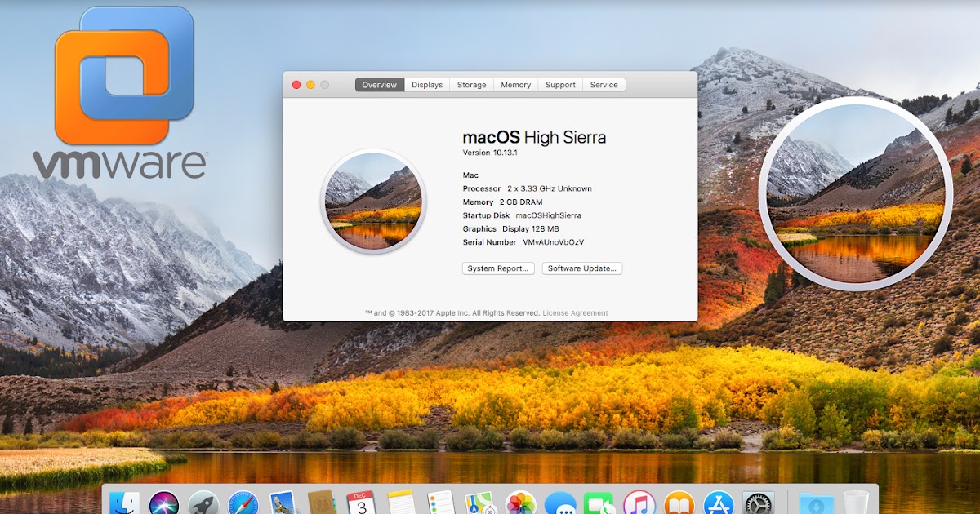Open Photos app in the dock
The image size is (980, 514).
point(520,503)
